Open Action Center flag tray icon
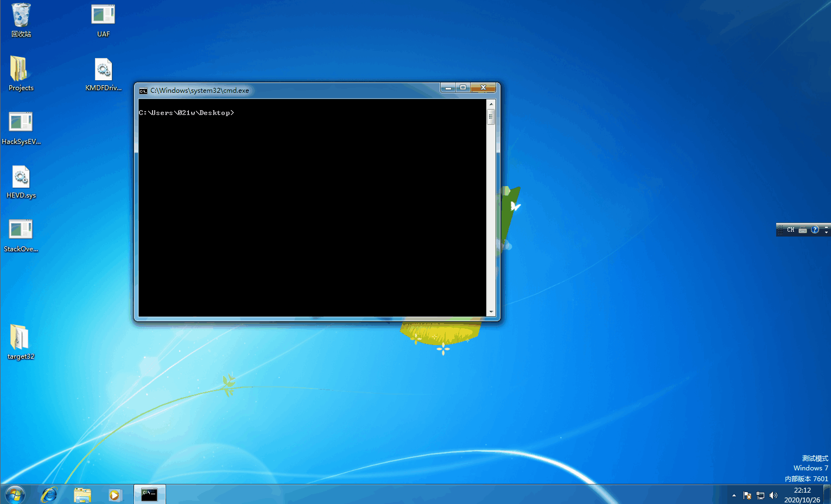The width and height of the screenshot is (831, 504). click(x=747, y=495)
